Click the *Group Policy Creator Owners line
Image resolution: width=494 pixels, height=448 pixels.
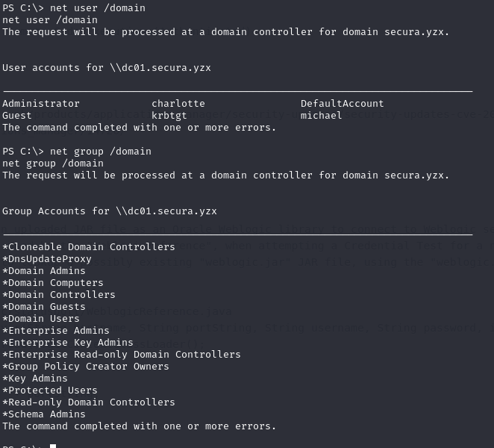point(86,367)
